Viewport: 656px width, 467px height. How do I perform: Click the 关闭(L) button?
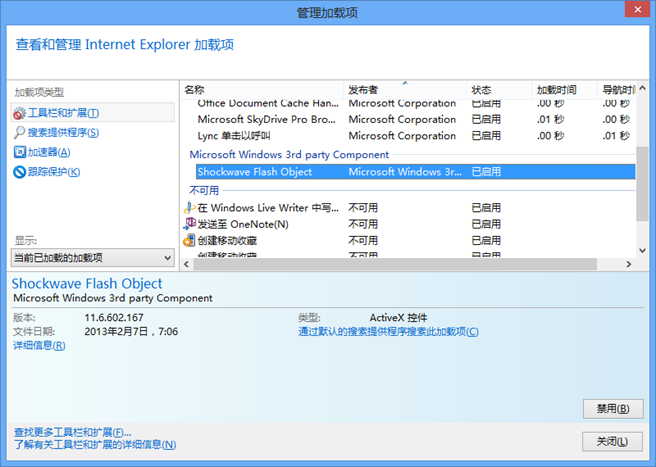coord(612,441)
